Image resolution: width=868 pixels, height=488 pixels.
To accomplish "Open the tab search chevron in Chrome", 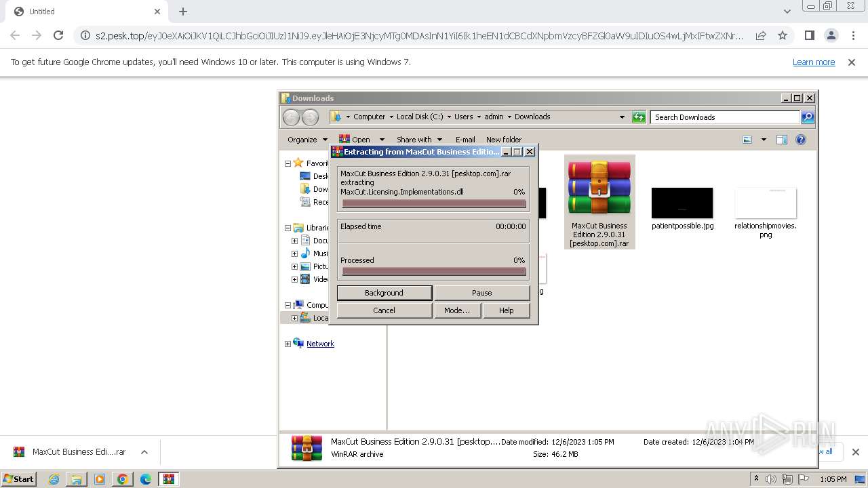I will coord(787,12).
